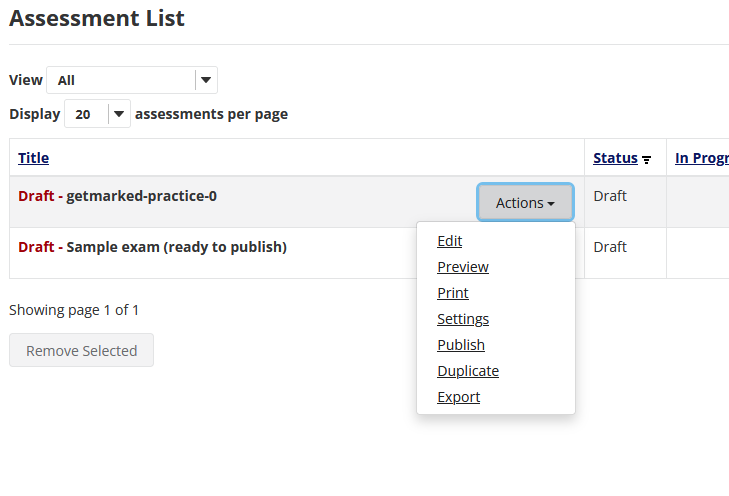
Task: Click the Sample exam (ready to publish) title
Action: [x=176, y=247]
